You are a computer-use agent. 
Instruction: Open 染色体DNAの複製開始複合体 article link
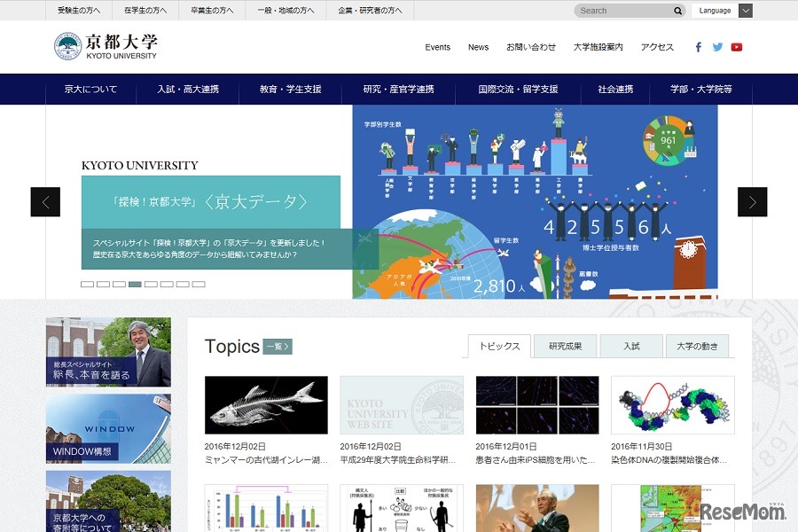click(x=669, y=460)
